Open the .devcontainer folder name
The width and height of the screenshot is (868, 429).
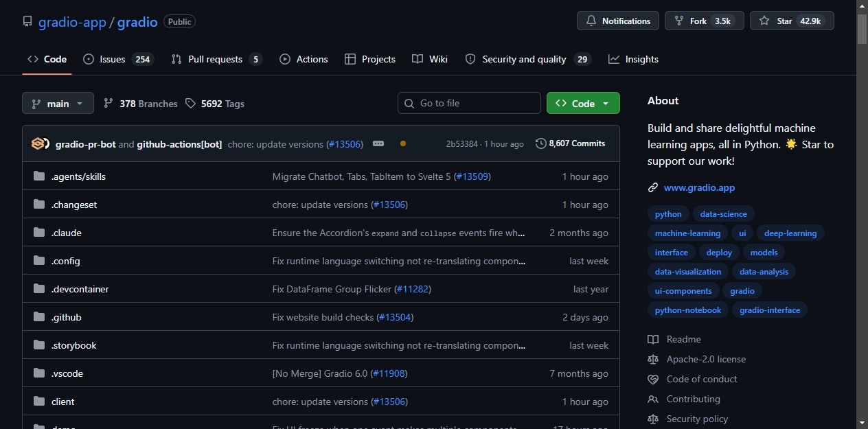(80, 289)
